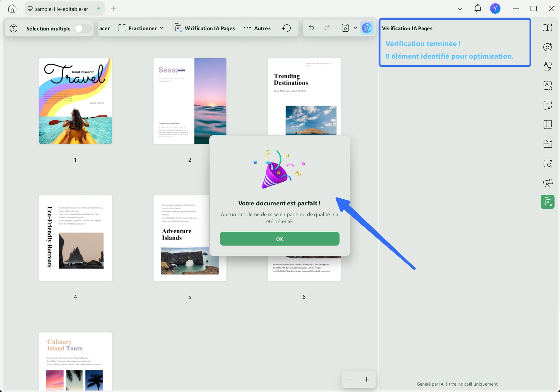560x392 pixels.
Task: Select page 3 Trending Destinations thumbnail
Action: point(304,97)
